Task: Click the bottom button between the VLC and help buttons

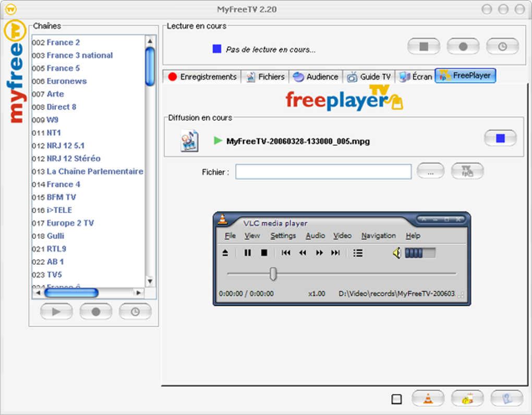Action: 467,398
